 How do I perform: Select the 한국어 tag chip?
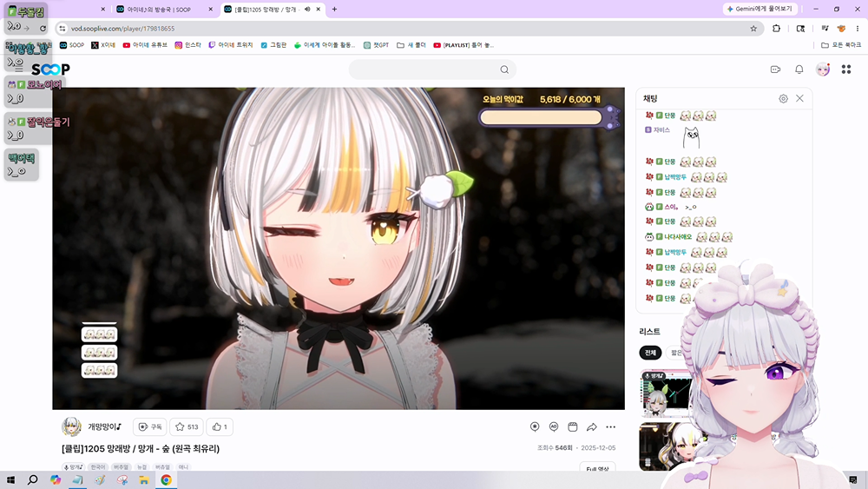point(98,467)
